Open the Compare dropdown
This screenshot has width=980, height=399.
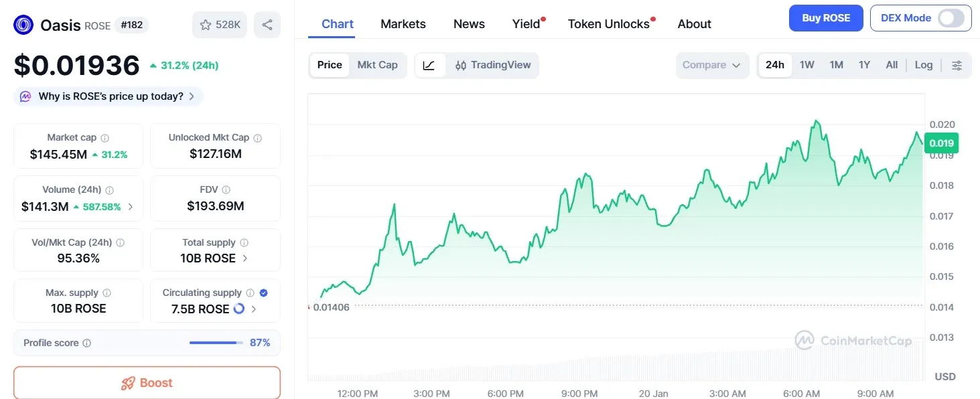711,65
